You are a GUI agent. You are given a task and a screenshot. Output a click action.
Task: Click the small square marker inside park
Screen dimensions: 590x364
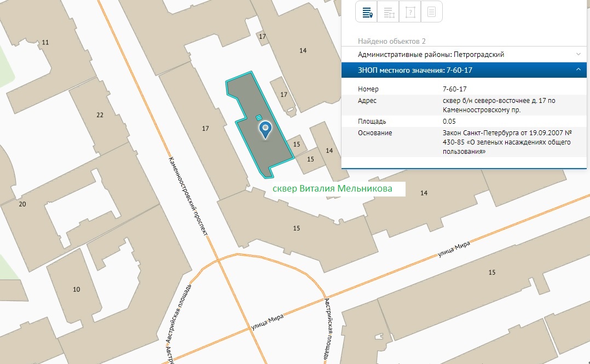coord(259,116)
